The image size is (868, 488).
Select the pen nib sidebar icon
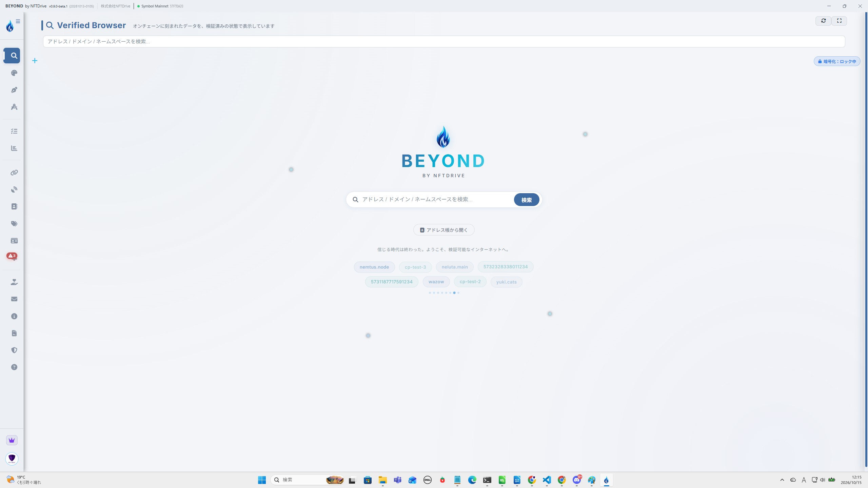pos(14,90)
